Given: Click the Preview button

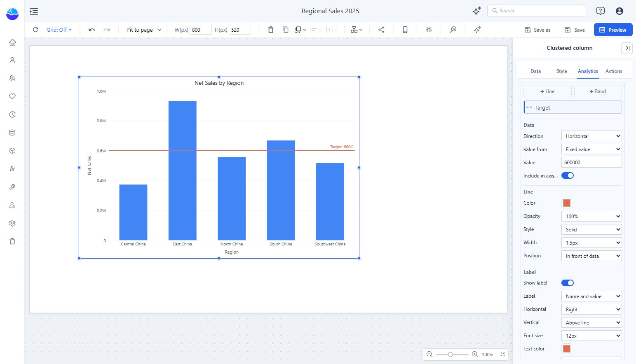Looking at the screenshot, I should pos(613,30).
